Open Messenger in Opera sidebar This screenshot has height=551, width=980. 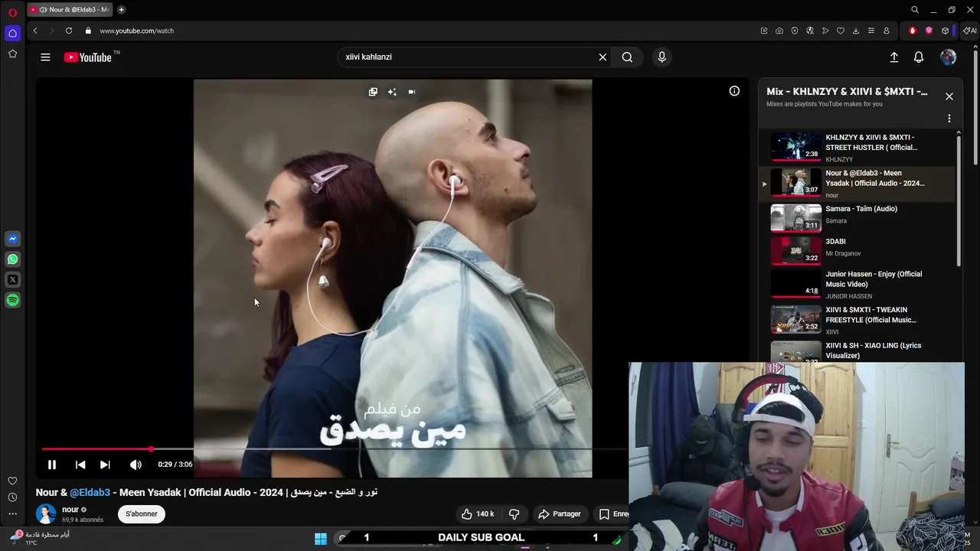[12, 239]
